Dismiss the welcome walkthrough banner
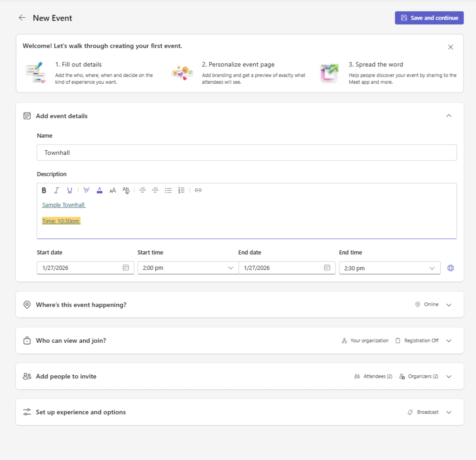Screen dimensions: 476x460 tap(450, 47)
